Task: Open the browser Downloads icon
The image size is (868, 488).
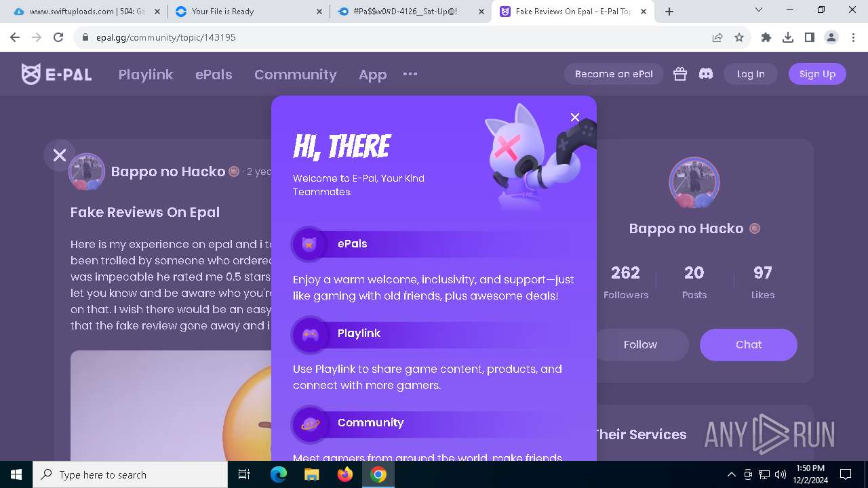Action: click(788, 37)
